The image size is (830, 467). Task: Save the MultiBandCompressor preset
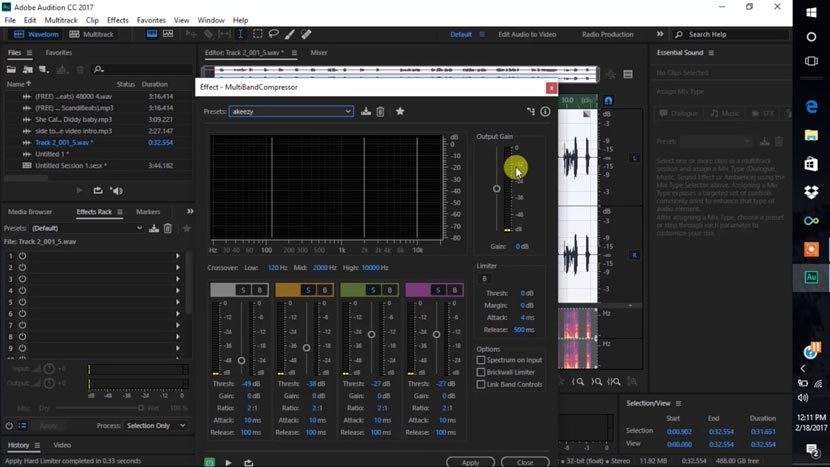366,111
